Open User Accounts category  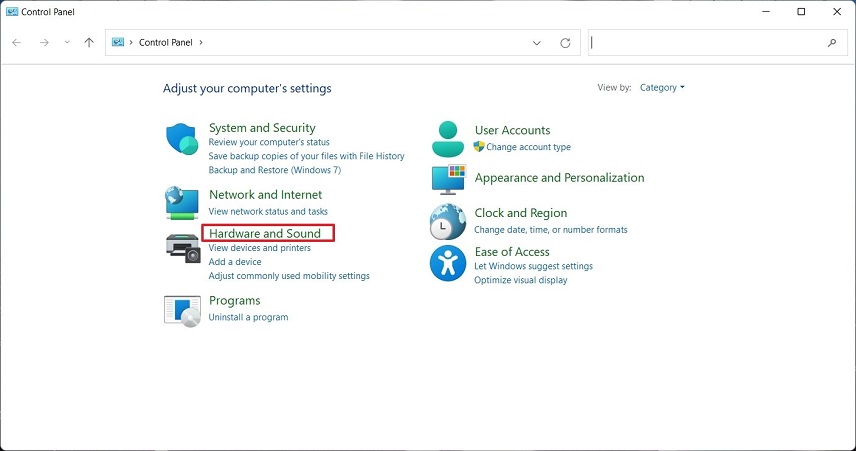[x=512, y=130]
